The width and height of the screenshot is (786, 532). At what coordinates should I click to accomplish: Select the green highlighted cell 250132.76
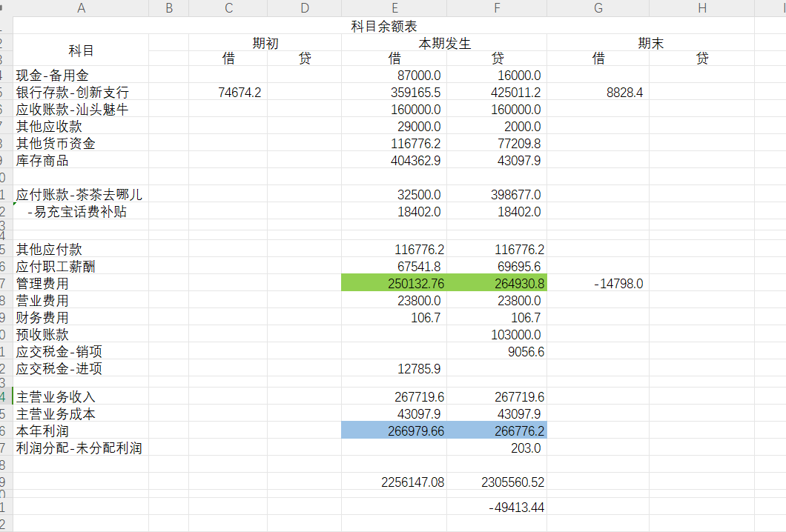[x=394, y=283]
